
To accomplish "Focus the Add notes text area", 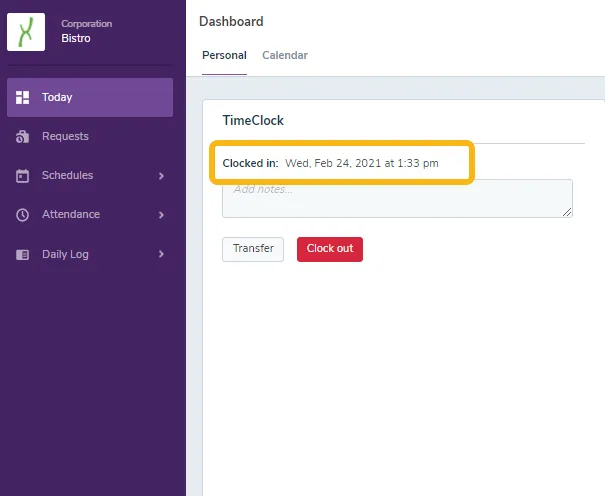I will coord(397,199).
